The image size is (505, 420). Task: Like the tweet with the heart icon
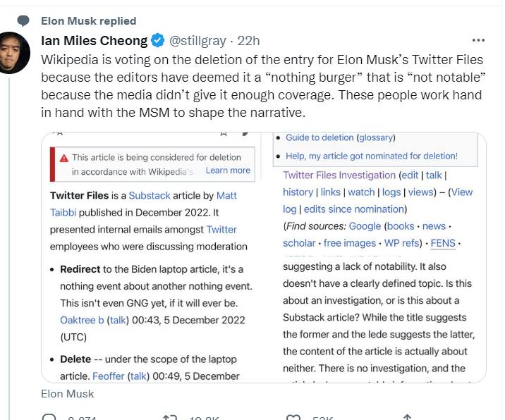point(293,416)
